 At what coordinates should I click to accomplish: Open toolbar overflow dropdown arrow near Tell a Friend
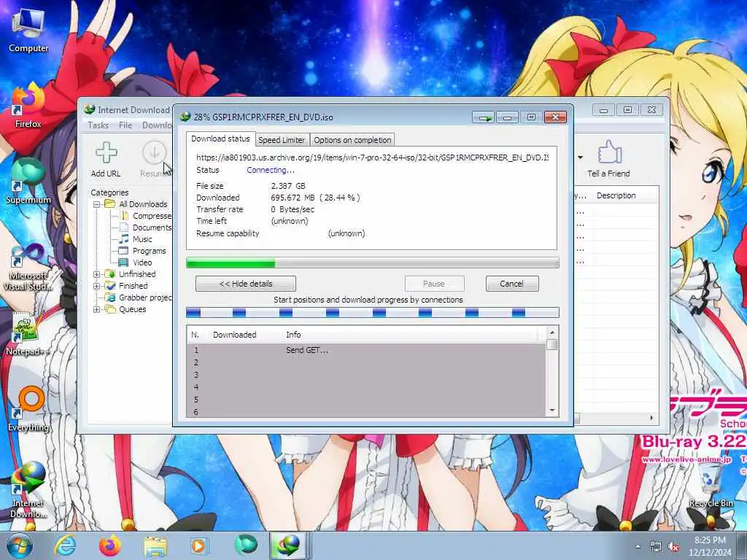[580, 157]
